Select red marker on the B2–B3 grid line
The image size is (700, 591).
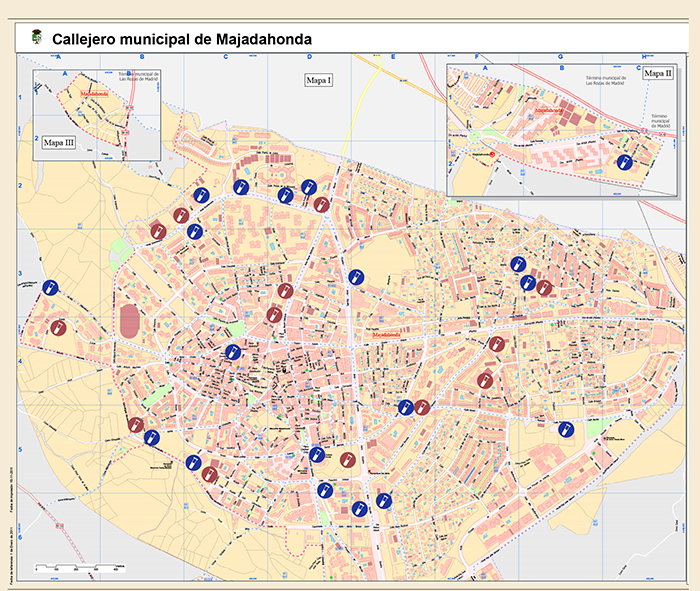(x=158, y=232)
